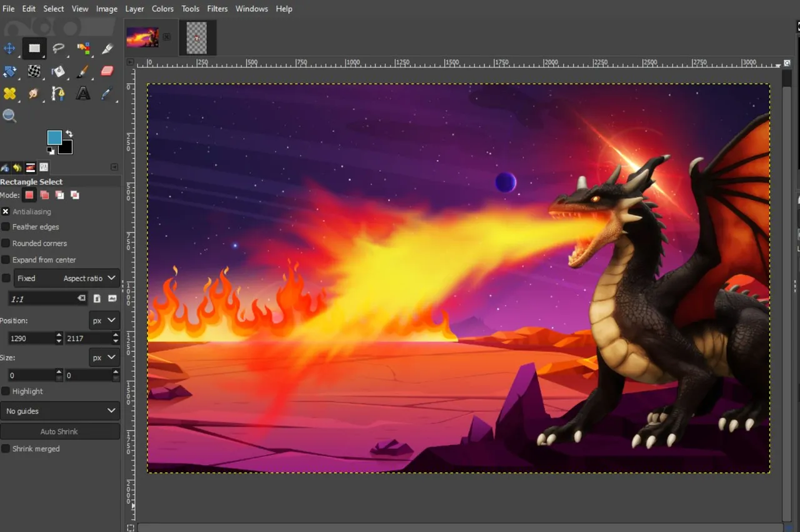Select the Bucket Fill tool
The height and width of the screenshot is (532, 800).
tap(59, 71)
